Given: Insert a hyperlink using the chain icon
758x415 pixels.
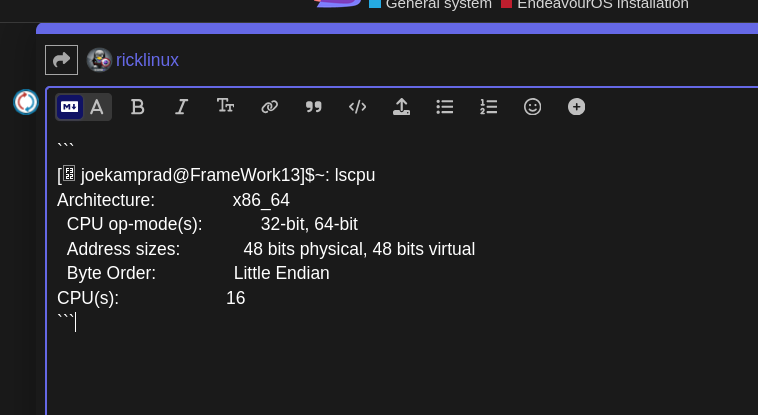Looking at the screenshot, I should [269, 107].
